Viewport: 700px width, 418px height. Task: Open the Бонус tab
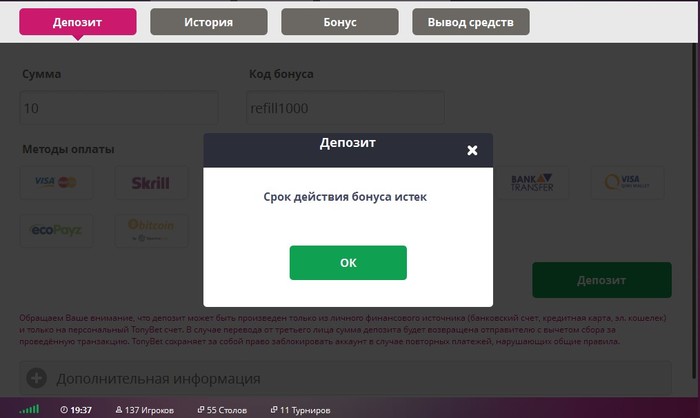(x=340, y=22)
